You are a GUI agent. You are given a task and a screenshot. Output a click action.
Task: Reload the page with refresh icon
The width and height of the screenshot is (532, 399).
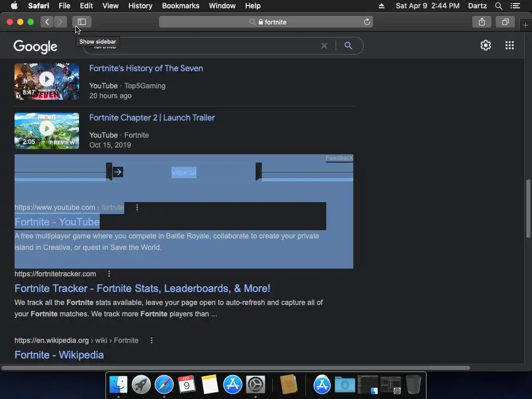tap(367, 22)
